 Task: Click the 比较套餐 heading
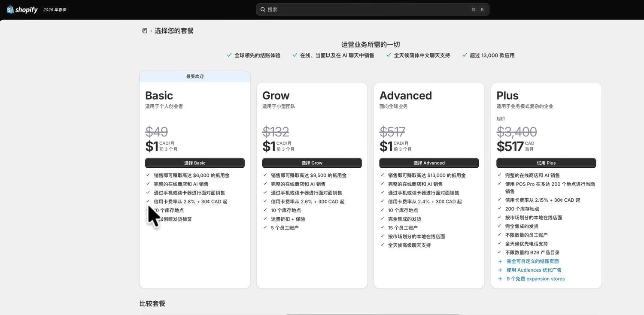[152, 304]
